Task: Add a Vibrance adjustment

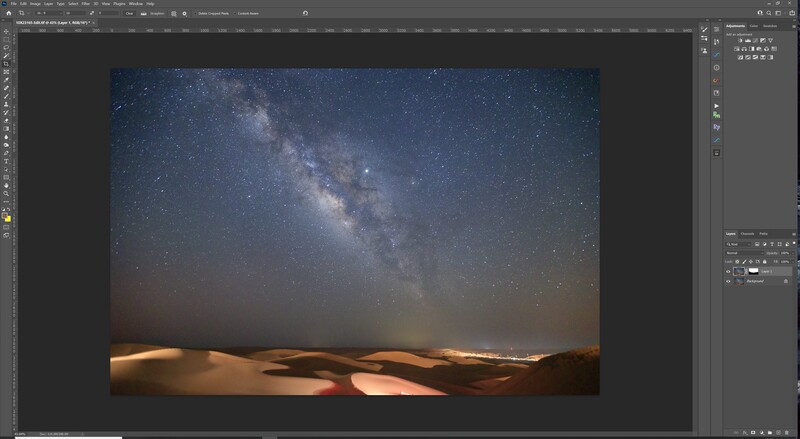Action: coord(770,40)
